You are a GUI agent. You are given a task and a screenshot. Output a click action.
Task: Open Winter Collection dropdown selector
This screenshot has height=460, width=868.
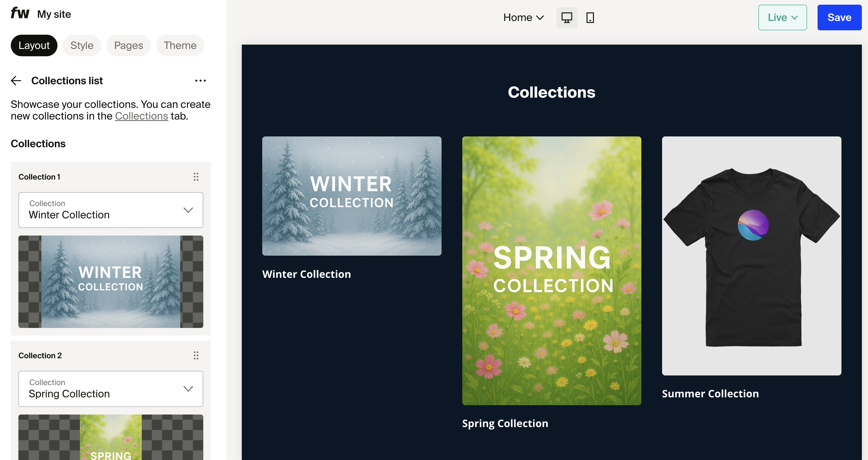[111, 210]
